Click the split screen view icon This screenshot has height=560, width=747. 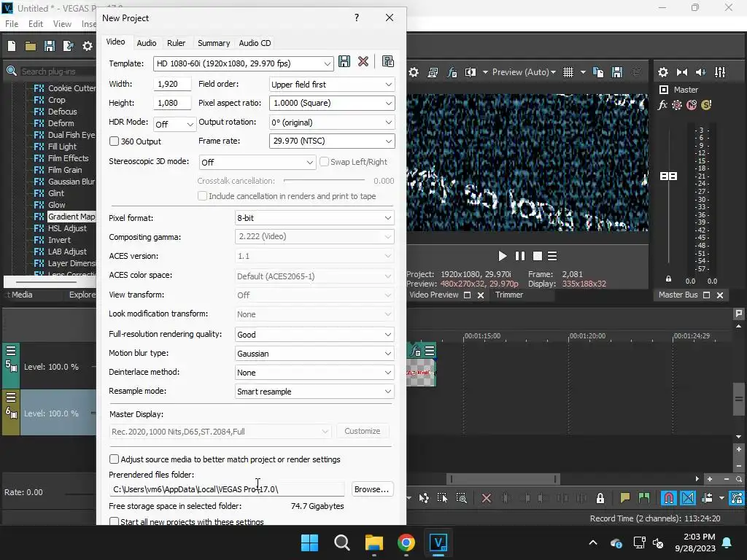(x=471, y=72)
